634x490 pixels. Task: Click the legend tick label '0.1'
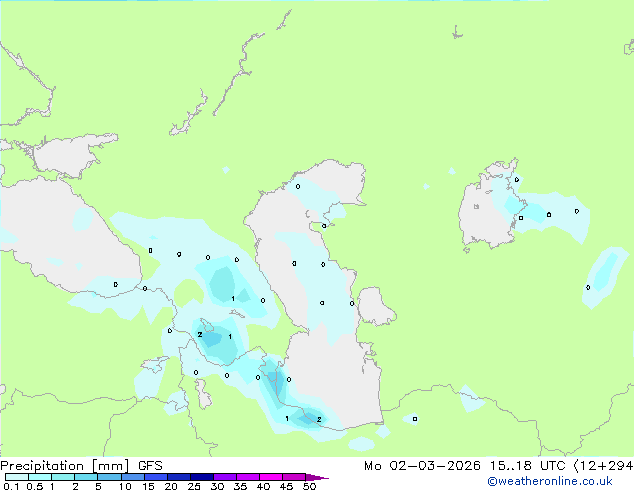pyautogui.click(x=11, y=486)
